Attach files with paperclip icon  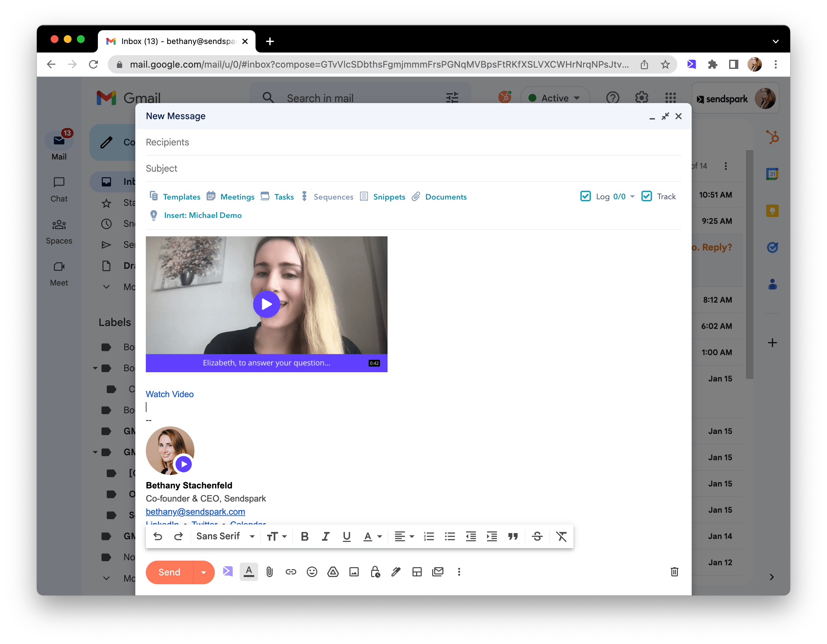point(270,572)
